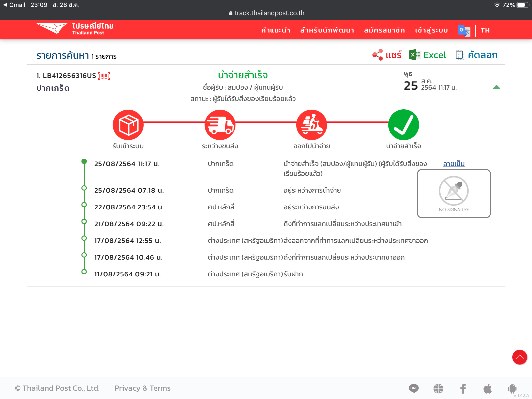The height and width of the screenshot is (399, 532).
Task: Click the globe website icon in footer
Action: [x=438, y=388]
